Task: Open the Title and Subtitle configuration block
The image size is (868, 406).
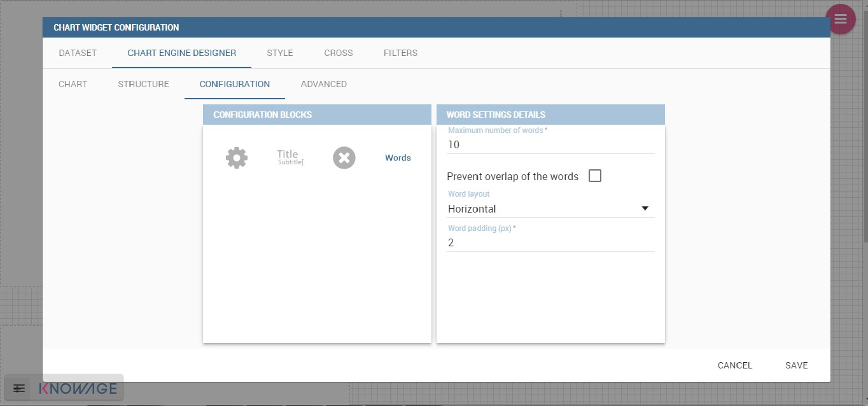Action: (290, 158)
